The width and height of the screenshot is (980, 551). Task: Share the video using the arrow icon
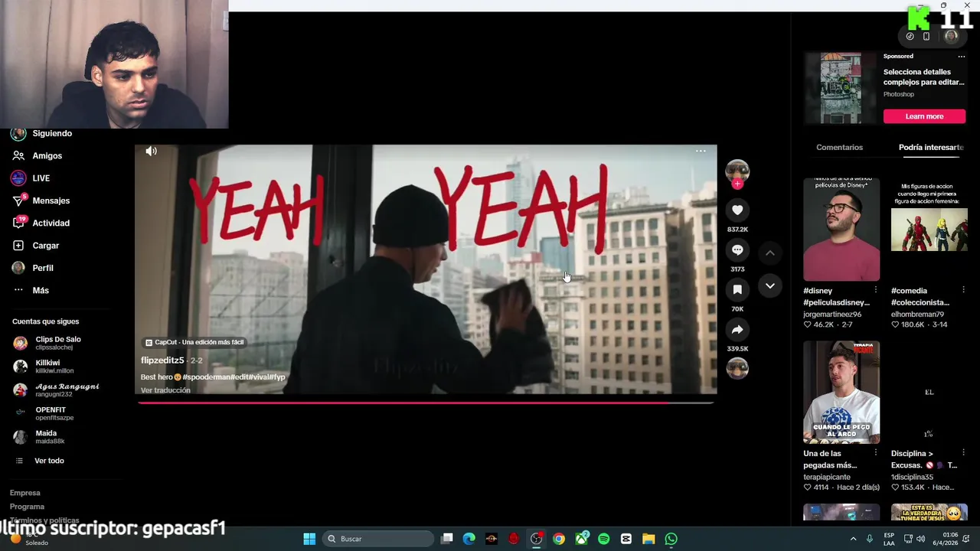point(737,330)
